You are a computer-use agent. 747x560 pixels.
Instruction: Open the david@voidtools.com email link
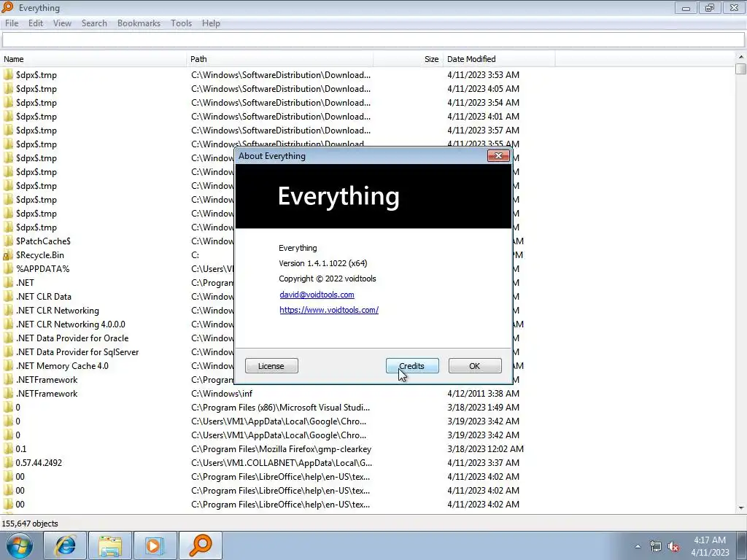tap(317, 295)
